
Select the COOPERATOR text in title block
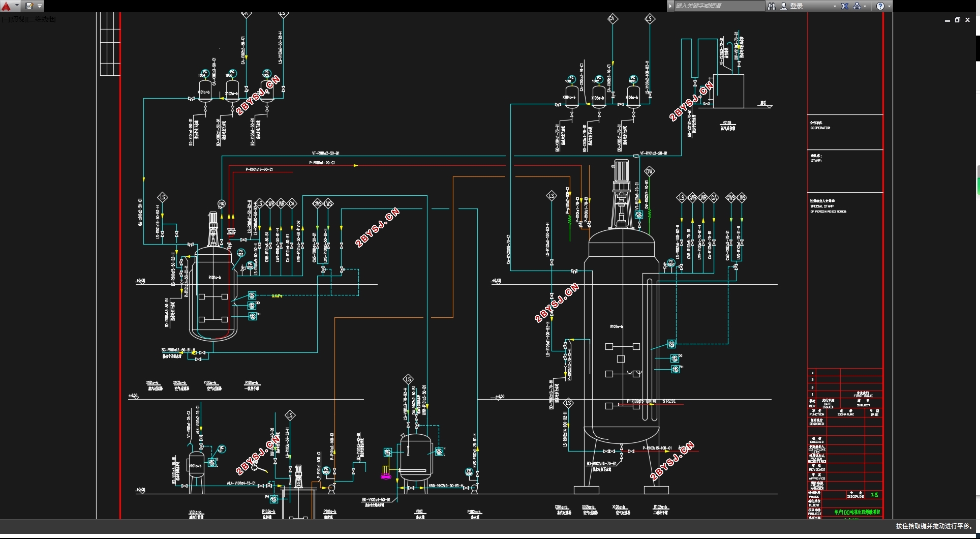[x=820, y=128]
